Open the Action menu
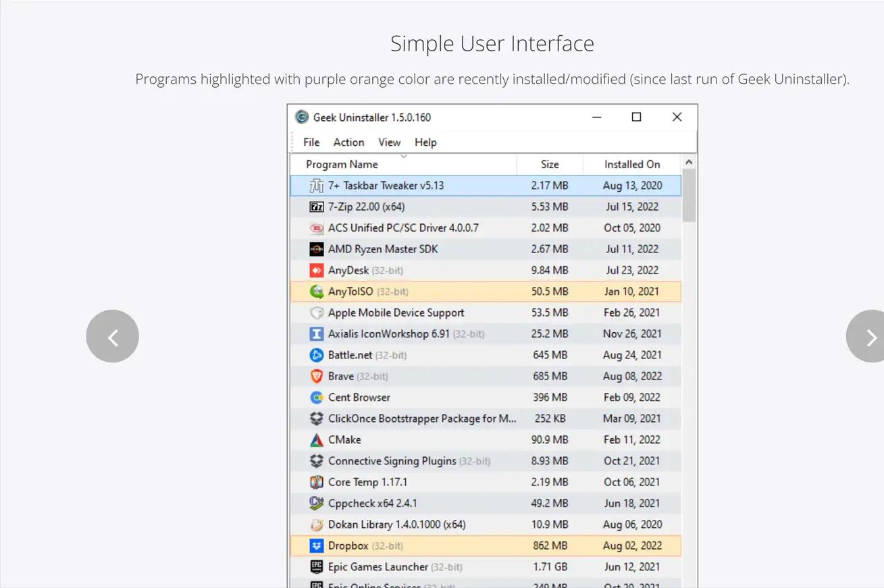The image size is (884, 588). pyautogui.click(x=348, y=142)
